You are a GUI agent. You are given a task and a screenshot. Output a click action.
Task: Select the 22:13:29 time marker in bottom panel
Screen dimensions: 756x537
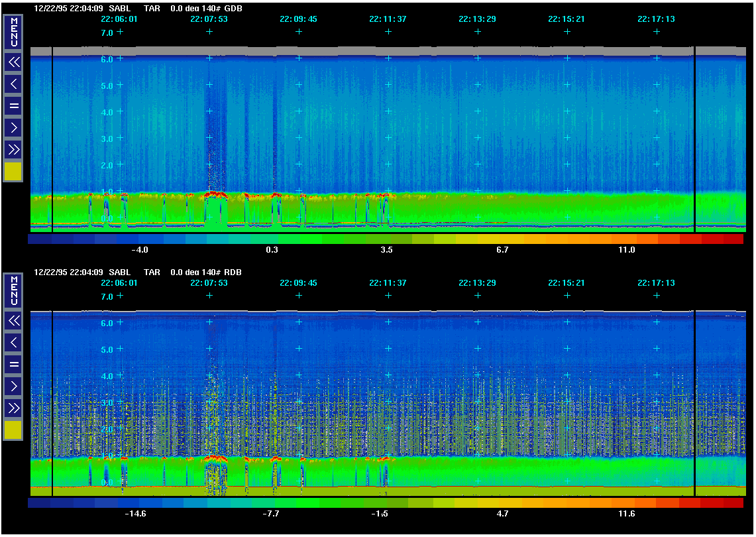point(477,283)
